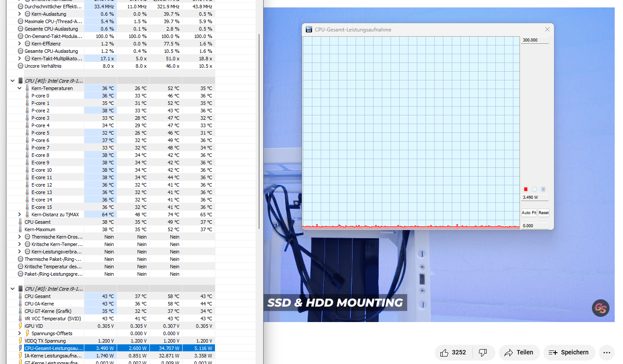623x364 pixels.
Task: Click the lightning bolt icon beside iGPU VID
Action: tap(20, 326)
